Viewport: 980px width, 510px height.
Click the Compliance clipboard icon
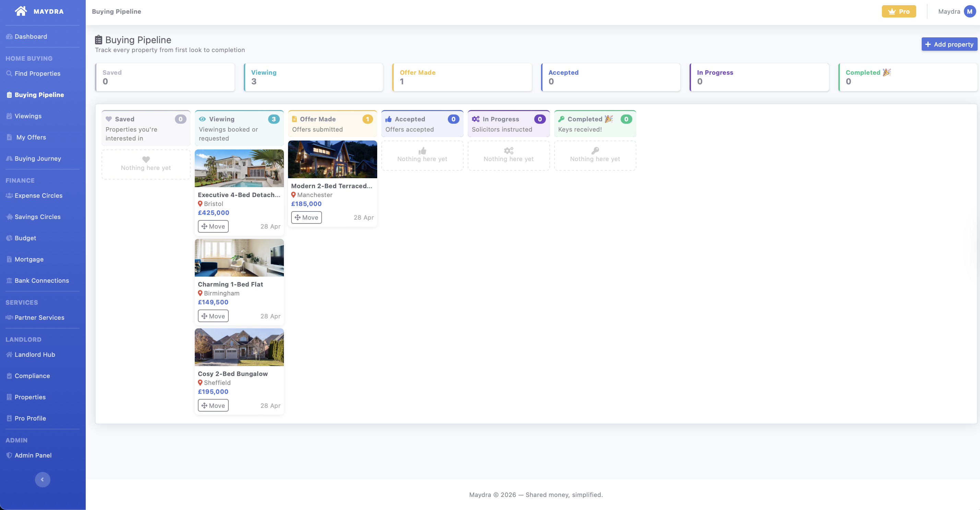tap(9, 376)
